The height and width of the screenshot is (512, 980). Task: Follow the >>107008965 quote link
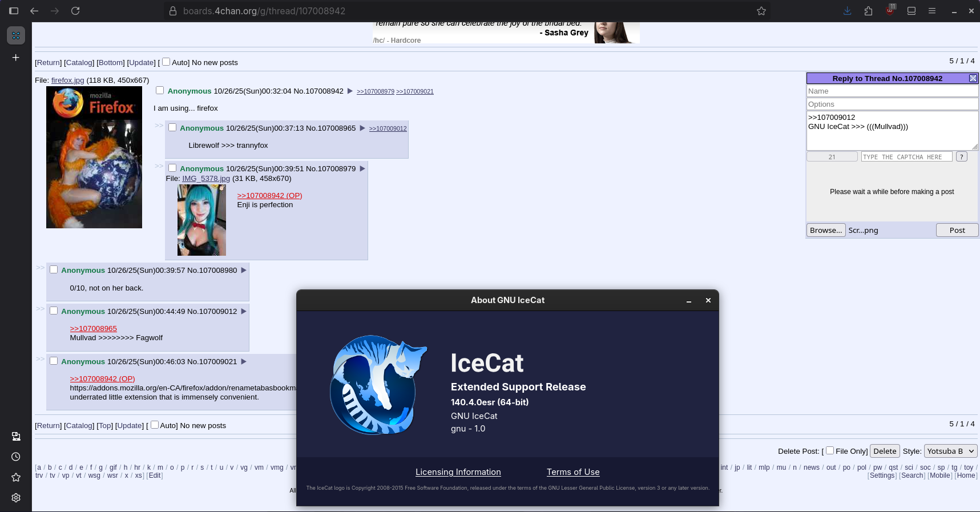(94, 329)
